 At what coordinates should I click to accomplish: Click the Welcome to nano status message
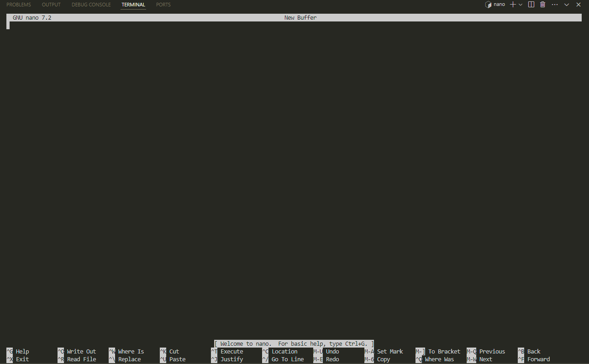point(294,344)
